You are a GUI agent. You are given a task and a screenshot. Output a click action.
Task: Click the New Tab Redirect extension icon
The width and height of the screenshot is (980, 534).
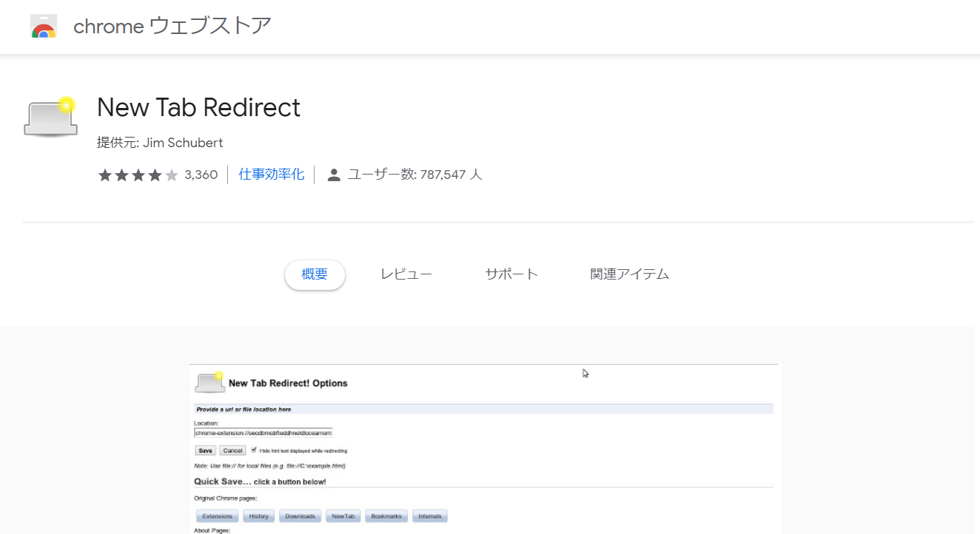(x=51, y=117)
